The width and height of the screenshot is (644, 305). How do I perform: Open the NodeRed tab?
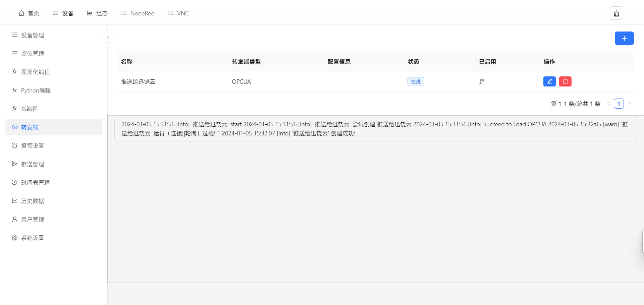tap(138, 13)
